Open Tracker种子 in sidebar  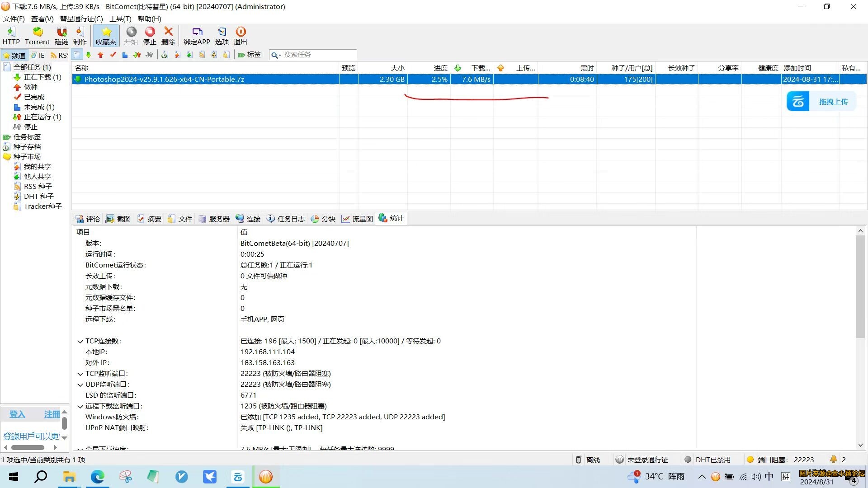pos(42,206)
